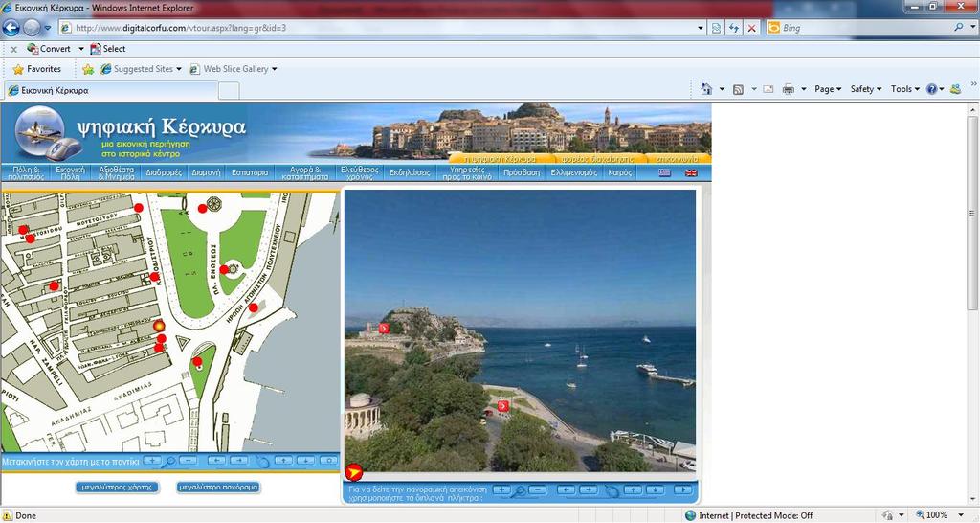The image size is (980, 523).
Task: Switch site language to English flag
Action: point(691,172)
